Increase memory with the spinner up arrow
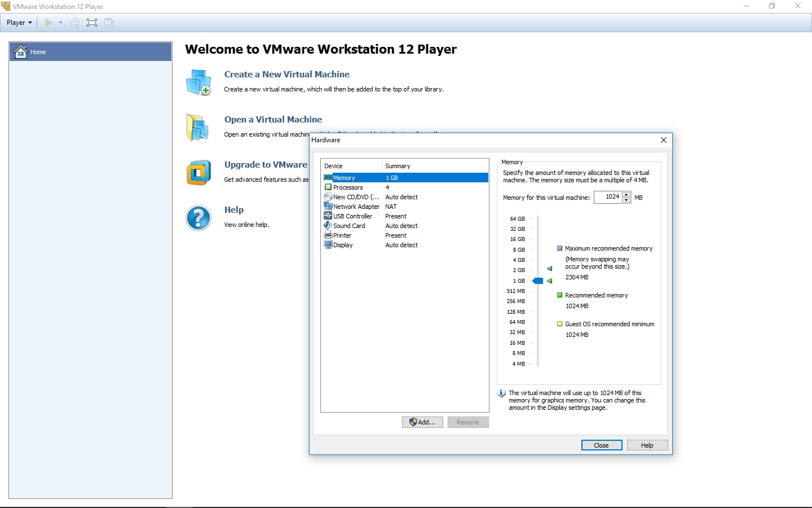Viewport: 812px width, 508px height. click(x=626, y=194)
